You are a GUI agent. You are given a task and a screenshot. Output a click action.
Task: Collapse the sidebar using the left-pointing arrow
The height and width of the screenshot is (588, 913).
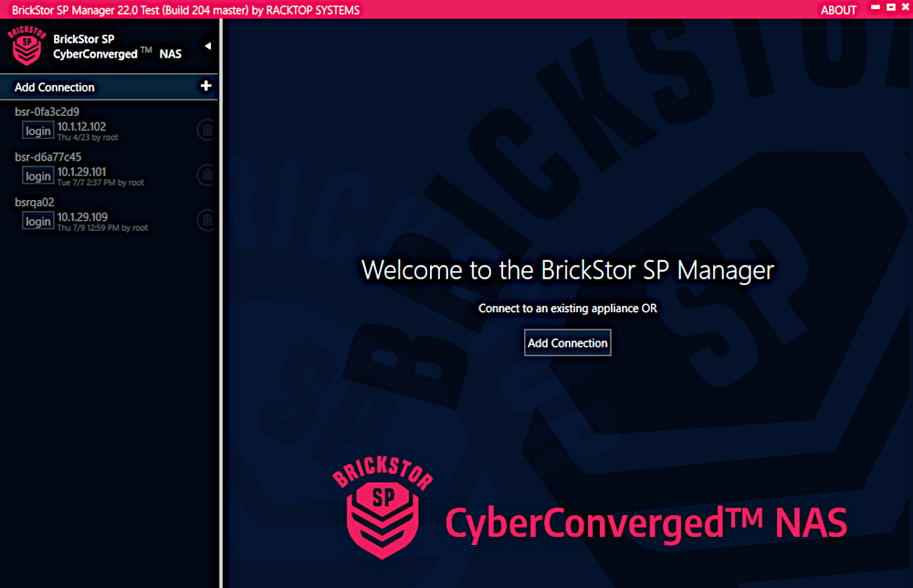[207, 44]
